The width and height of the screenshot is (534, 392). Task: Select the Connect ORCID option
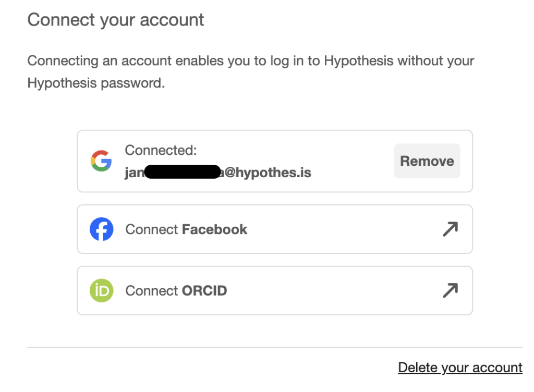click(x=275, y=290)
